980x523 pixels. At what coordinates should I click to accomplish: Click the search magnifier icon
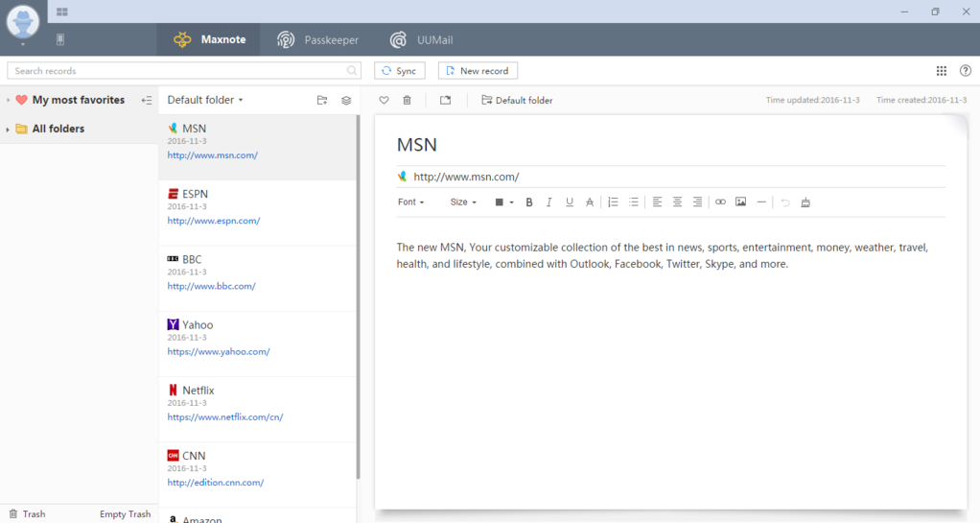click(x=353, y=71)
